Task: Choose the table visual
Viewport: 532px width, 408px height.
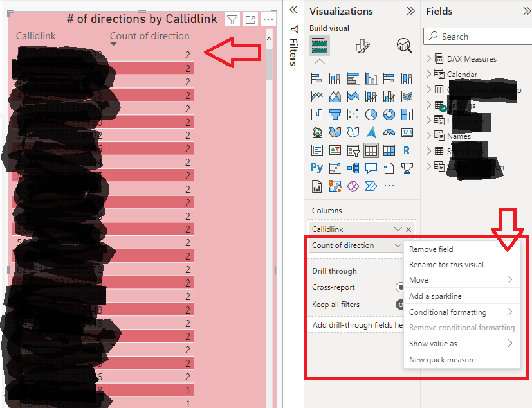Action: (371, 150)
